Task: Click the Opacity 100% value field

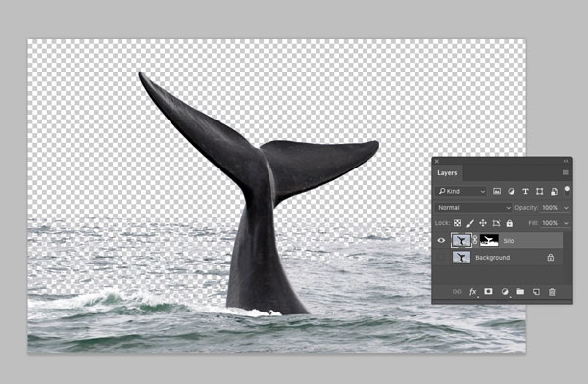Action: pos(551,208)
